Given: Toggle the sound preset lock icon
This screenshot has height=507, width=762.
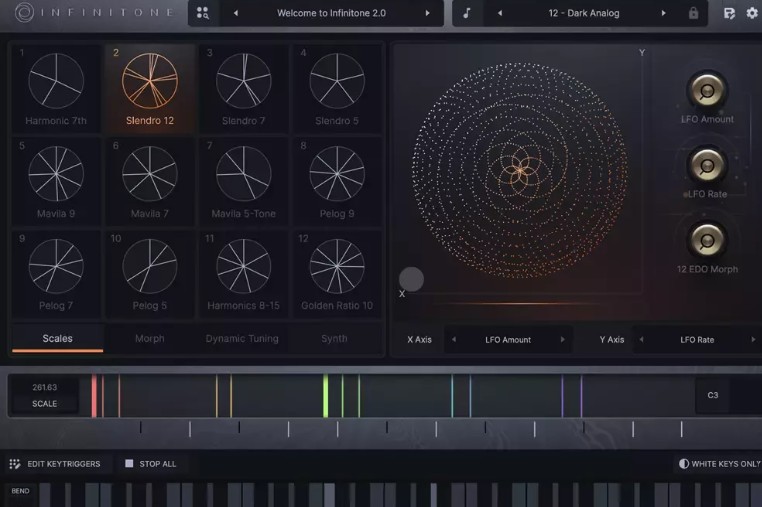Looking at the screenshot, I should click(693, 13).
